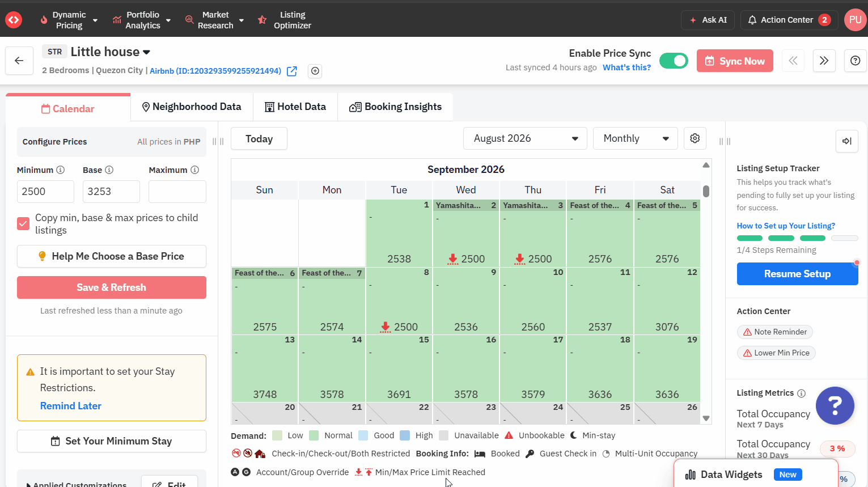868x487 pixels.
Task: Disable the Enable Price Sync toggle
Action: pos(674,61)
